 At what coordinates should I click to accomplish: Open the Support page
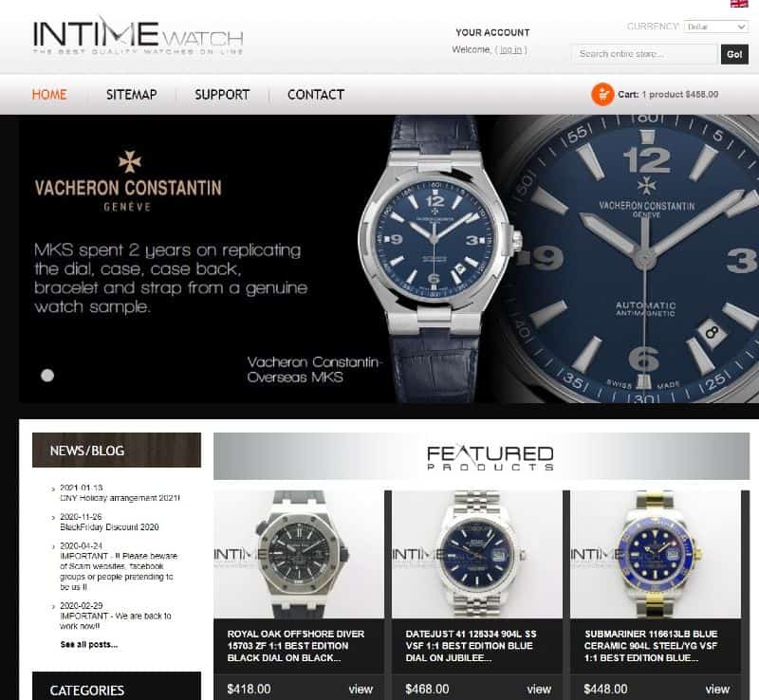pyautogui.click(x=222, y=95)
